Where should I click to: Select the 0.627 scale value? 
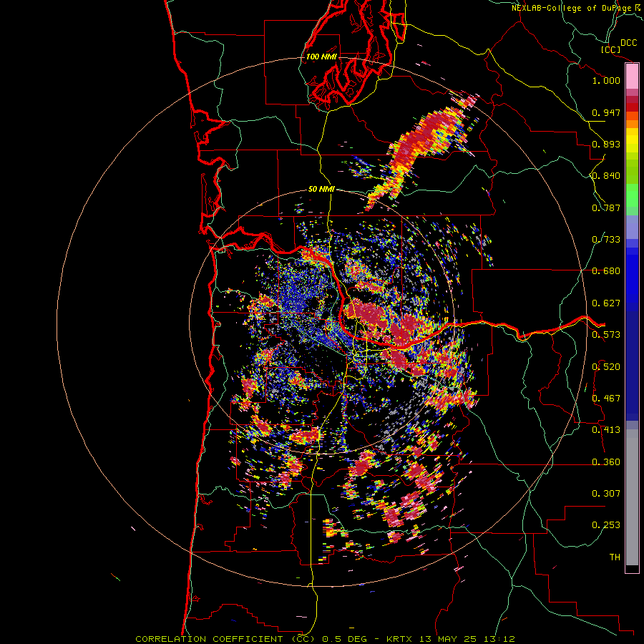pyautogui.click(x=606, y=303)
